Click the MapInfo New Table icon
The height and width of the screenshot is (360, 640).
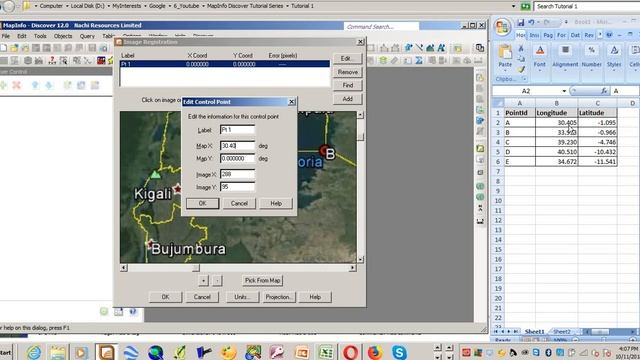coord(4,48)
